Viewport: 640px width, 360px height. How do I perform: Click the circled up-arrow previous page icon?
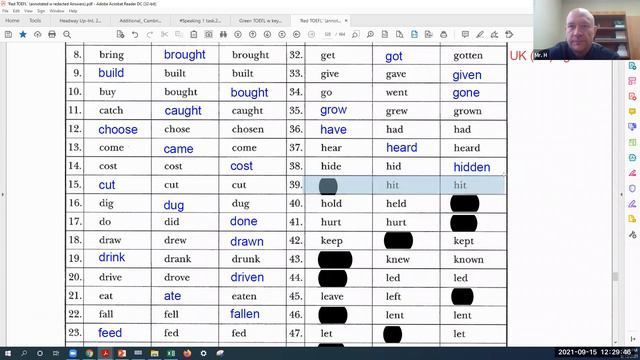pyautogui.click(x=253, y=35)
